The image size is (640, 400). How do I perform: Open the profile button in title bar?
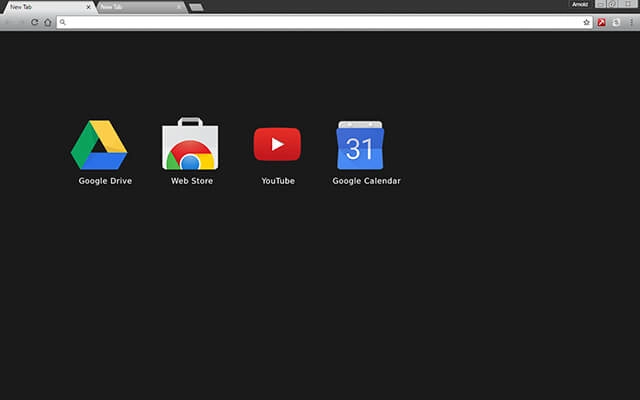point(580,4)
